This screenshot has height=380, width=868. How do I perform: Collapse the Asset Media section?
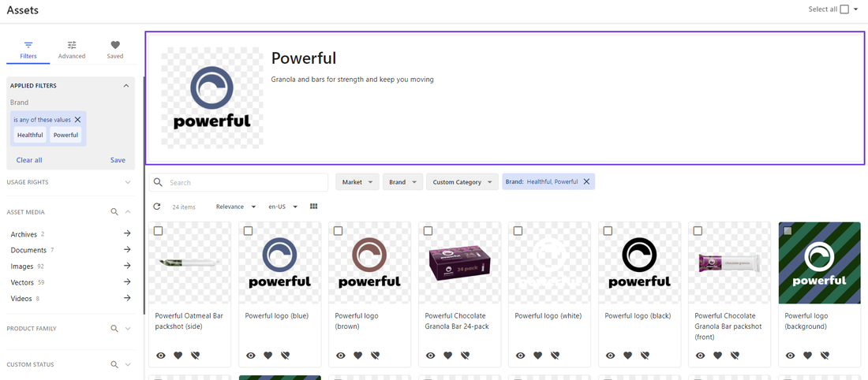click(x=127, y=212)
